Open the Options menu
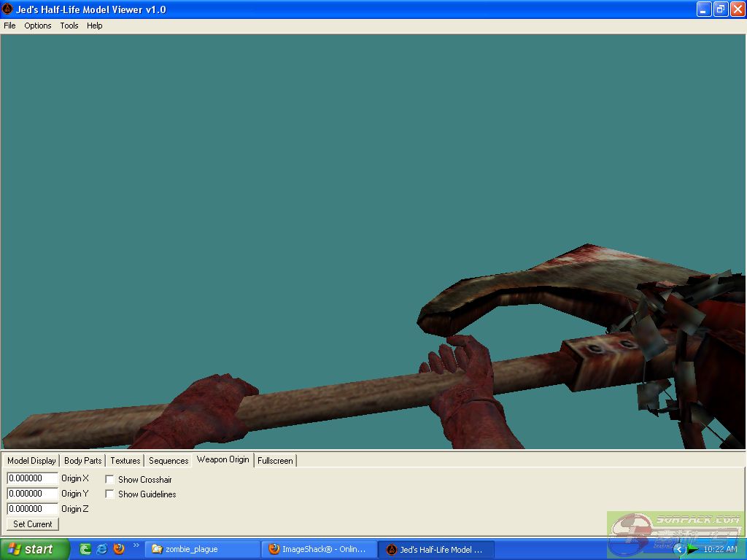Screen dimensions: 747x560 [x=38, y=26]
